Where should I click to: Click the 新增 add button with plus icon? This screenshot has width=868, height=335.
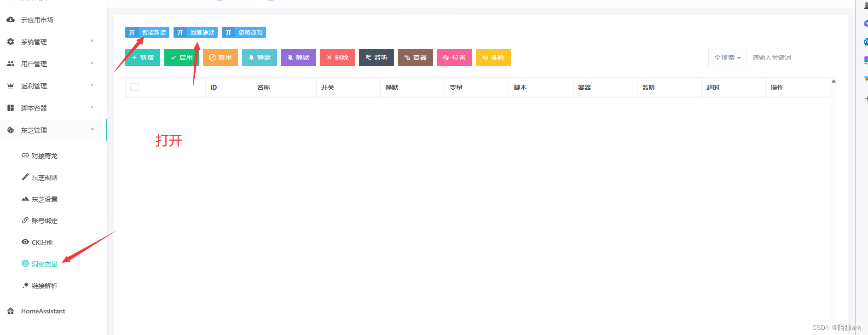pos(143,58)
